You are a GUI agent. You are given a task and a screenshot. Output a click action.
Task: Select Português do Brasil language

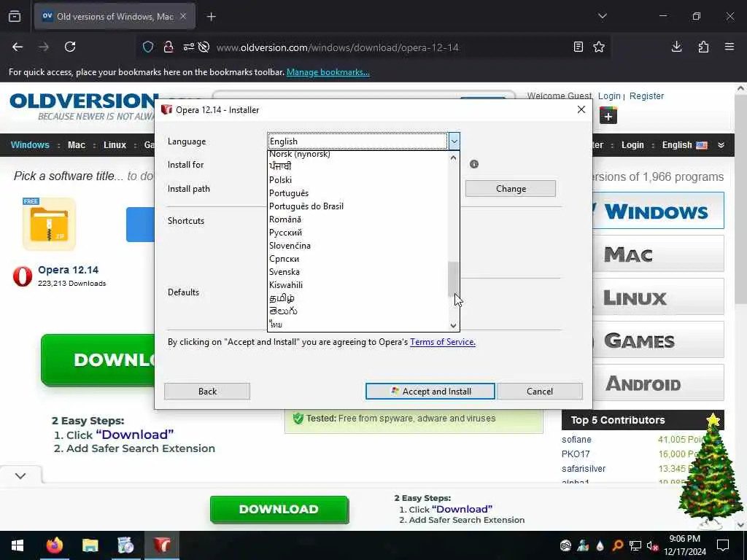pos(357,206)
